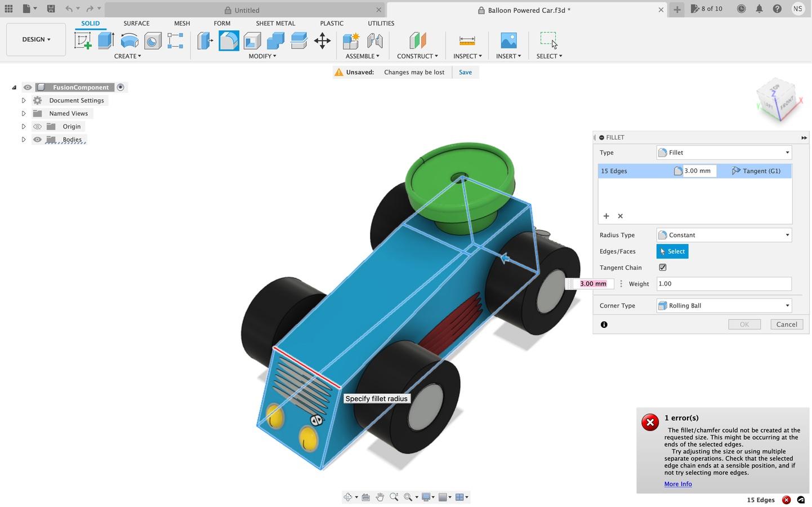
Task: Expand the Named Views node
Action: pos(24,114)
